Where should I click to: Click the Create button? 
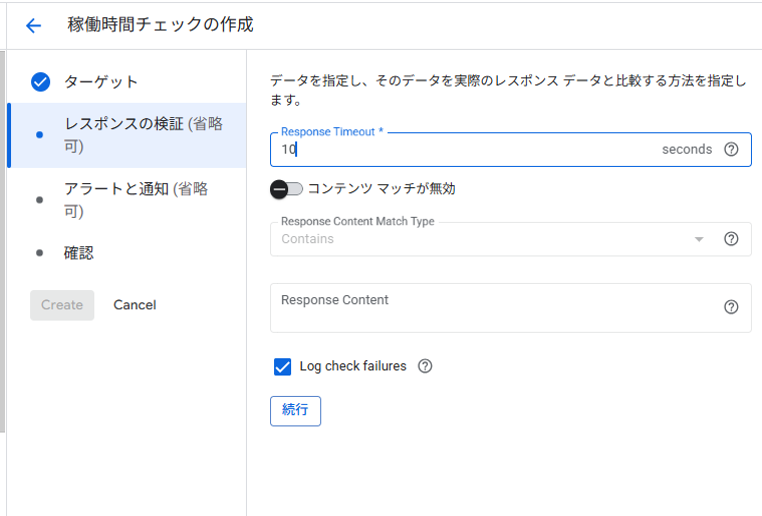(62, 305)
